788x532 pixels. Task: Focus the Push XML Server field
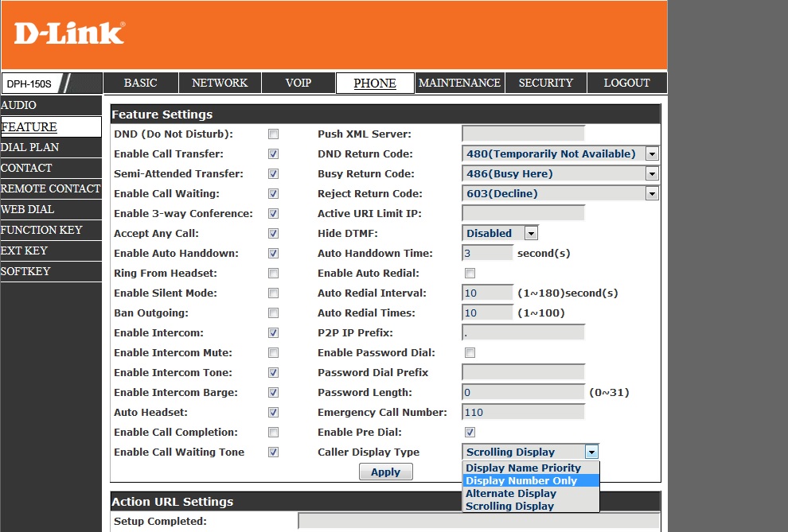coord(523,134)
